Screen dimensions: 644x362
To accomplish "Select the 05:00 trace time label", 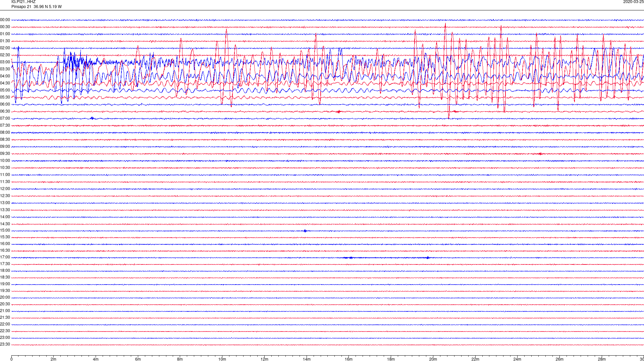I will [5, 90].
